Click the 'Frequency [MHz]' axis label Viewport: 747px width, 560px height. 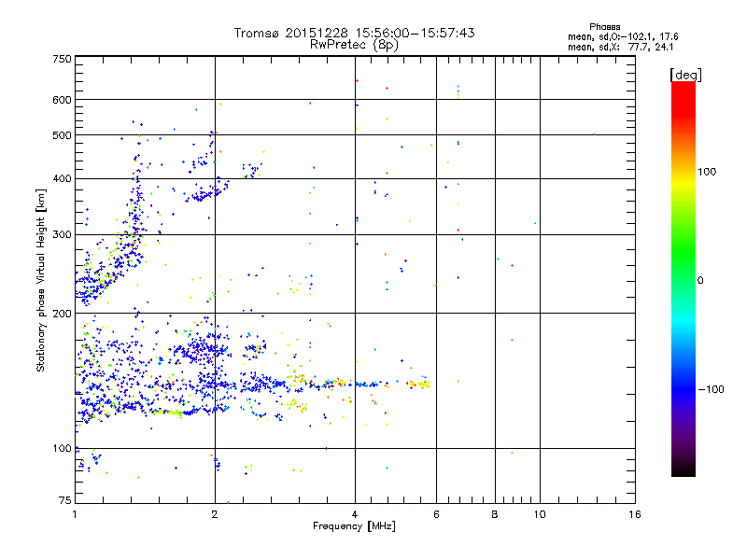354,526
